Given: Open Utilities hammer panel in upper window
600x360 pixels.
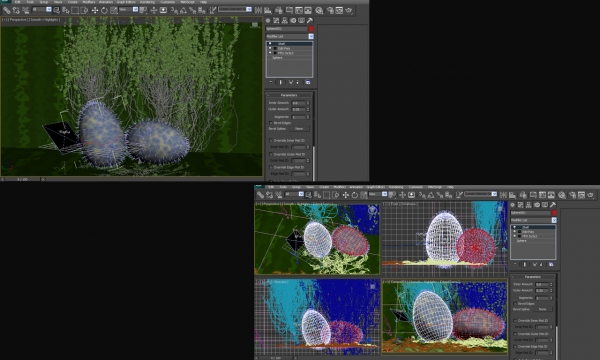Looking at the screenshot, I should click(x=310, y=21).
